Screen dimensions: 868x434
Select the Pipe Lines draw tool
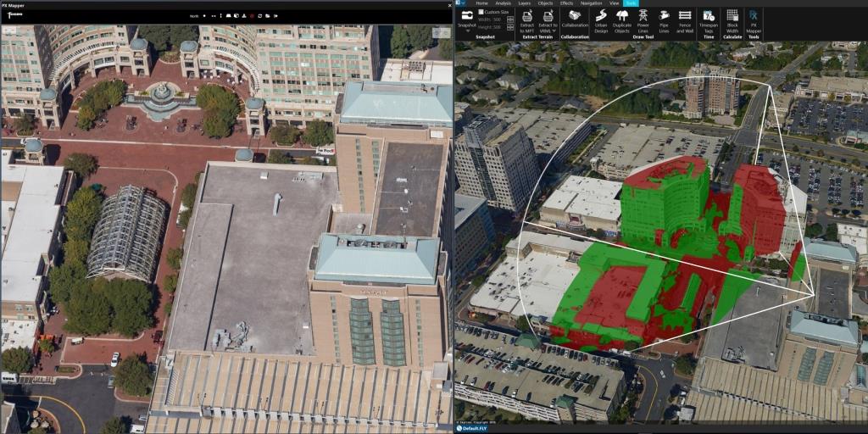click(x=665, y=21)
